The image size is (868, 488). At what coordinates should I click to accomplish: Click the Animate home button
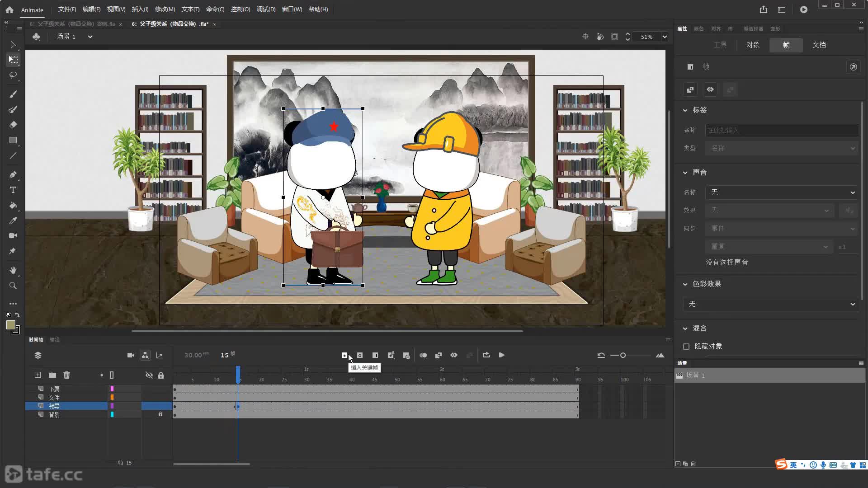(9, 9)
